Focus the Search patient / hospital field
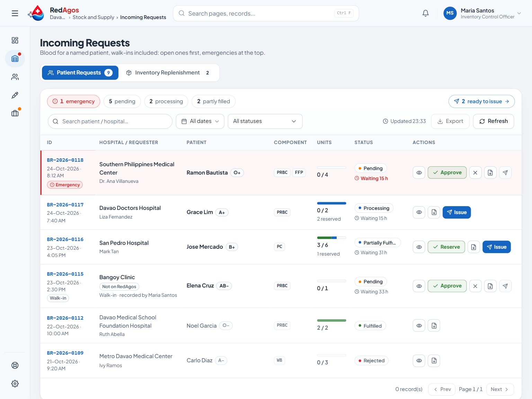 pos(110,121)
